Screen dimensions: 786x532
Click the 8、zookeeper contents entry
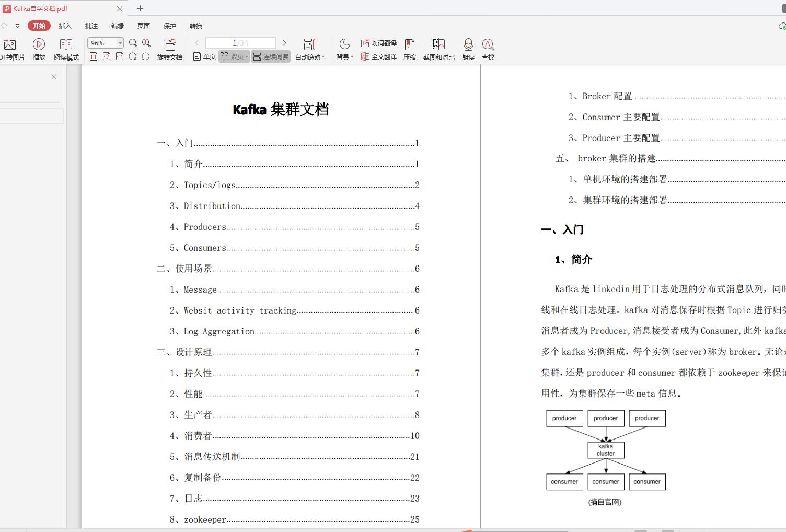point(294,519)
